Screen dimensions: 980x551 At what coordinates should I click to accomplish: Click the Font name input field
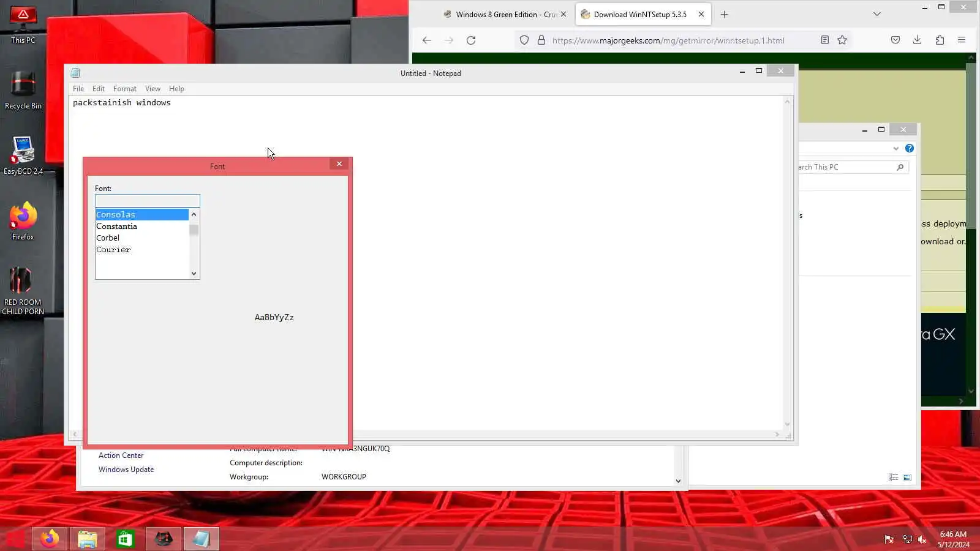(x=148, y=201)
